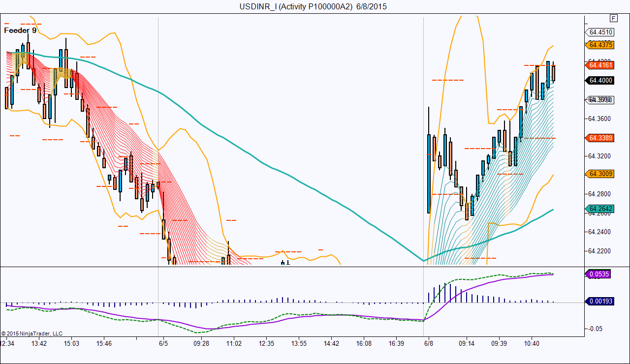The image size is (630, 364).
Task: Click the red 64.3389 price marker
Action: point(599,138)
